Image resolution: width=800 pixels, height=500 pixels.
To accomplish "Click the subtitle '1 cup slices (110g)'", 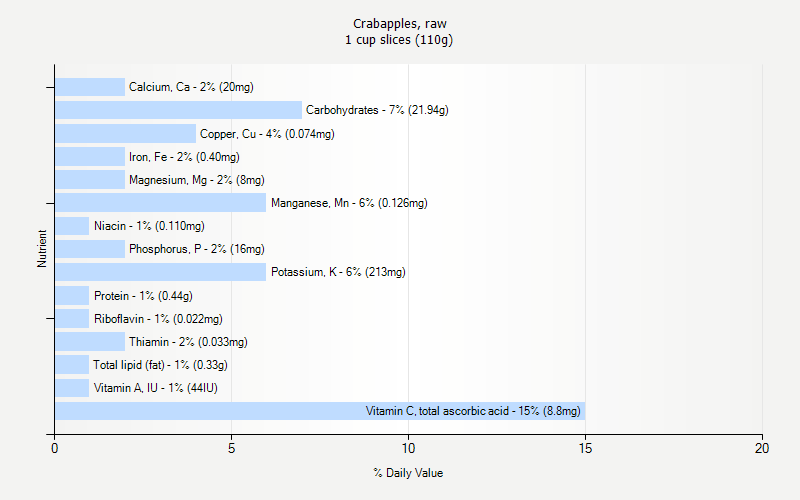I will pos(399,40).
